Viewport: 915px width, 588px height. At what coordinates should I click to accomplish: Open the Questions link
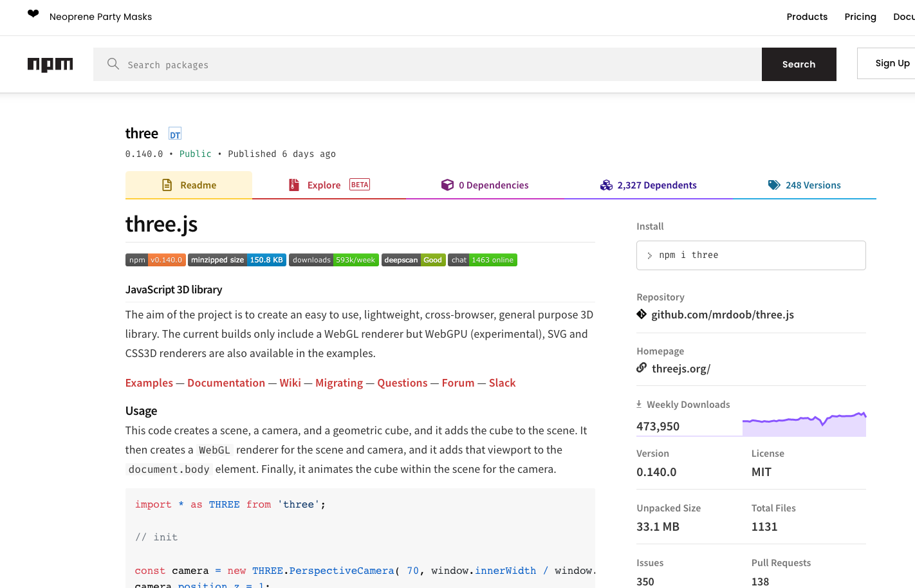coord(402,383)
